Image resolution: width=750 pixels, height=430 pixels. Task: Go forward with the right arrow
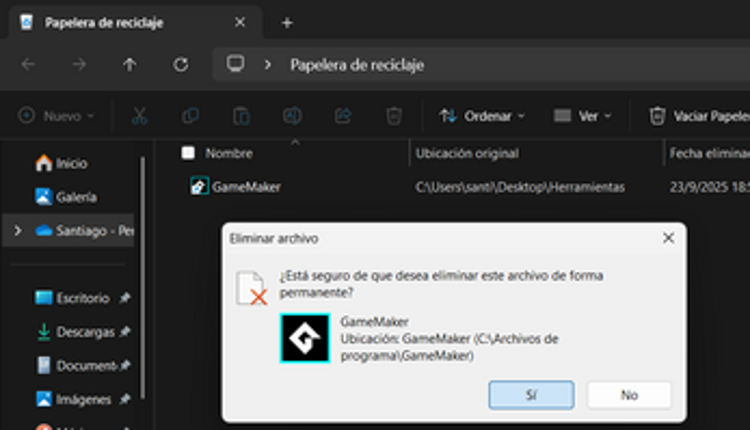(x=79, y=64)
